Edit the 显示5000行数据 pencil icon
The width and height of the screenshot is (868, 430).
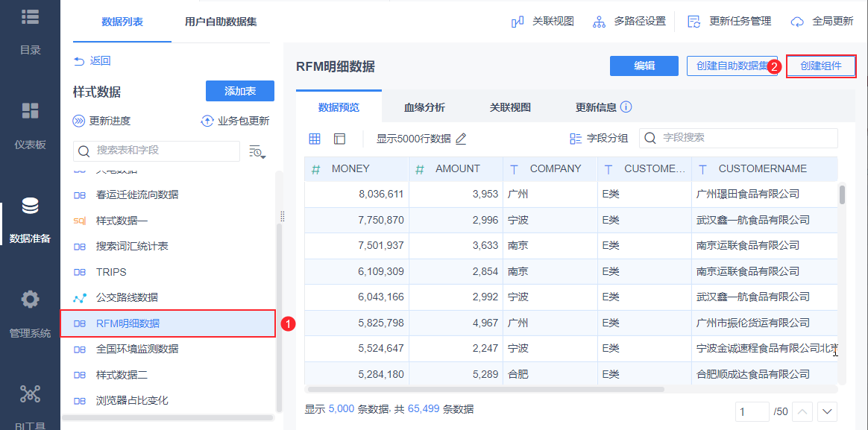click(x=461, y=139)
